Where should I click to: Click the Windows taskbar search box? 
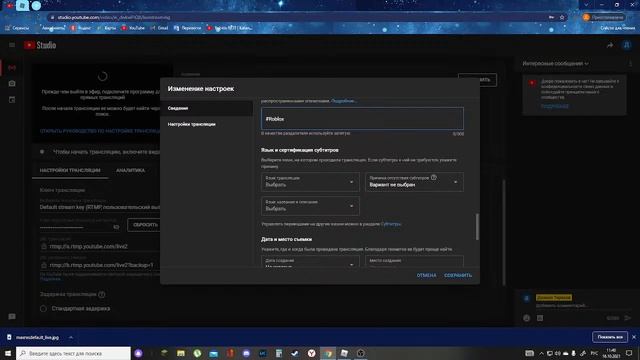[x=73, y=353]
